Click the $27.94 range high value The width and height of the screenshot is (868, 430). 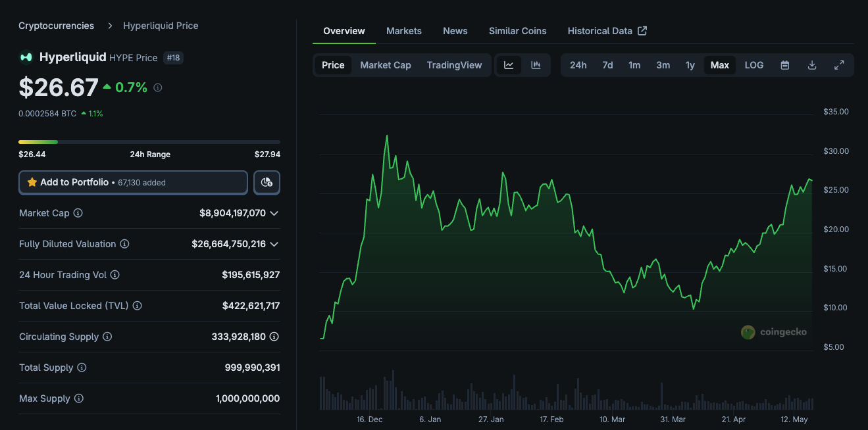(x=267, y=155)
